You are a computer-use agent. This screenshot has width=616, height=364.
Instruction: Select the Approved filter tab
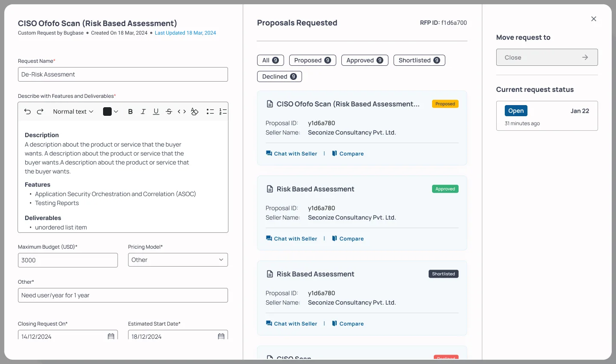[365, 60]
